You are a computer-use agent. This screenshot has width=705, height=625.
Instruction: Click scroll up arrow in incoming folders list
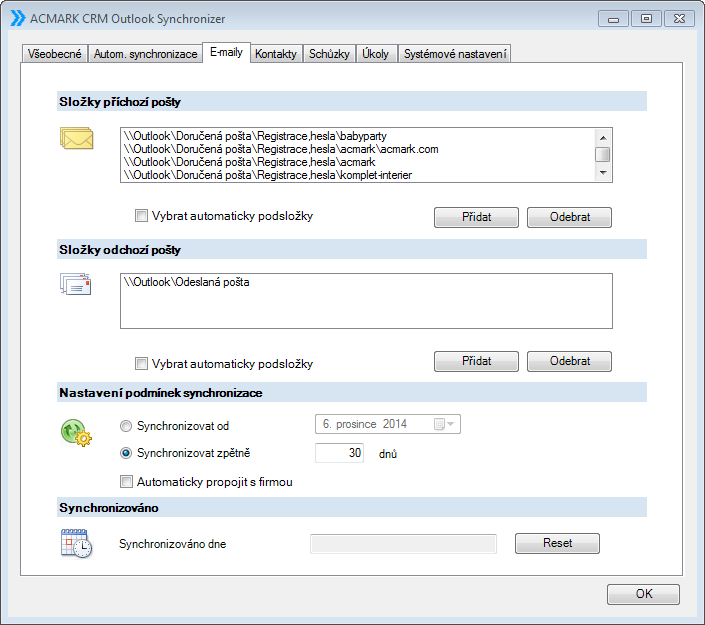tap(603, 138)
